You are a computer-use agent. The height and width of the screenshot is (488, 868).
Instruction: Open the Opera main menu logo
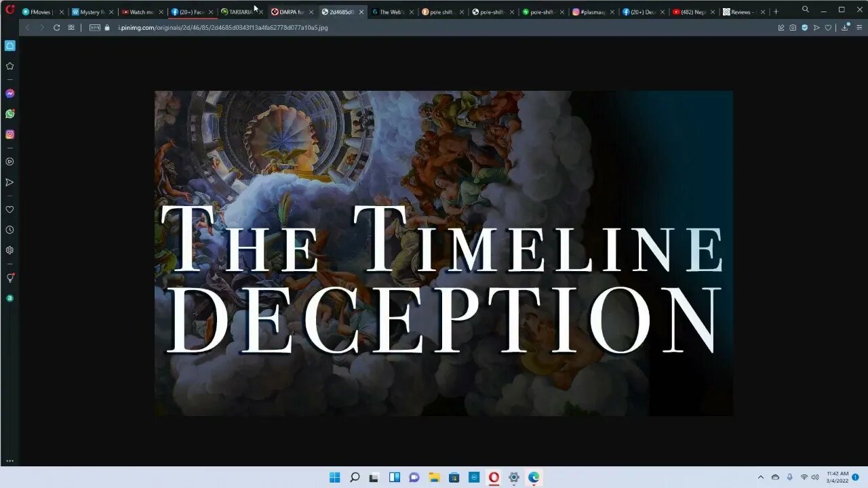click(9, 9)
